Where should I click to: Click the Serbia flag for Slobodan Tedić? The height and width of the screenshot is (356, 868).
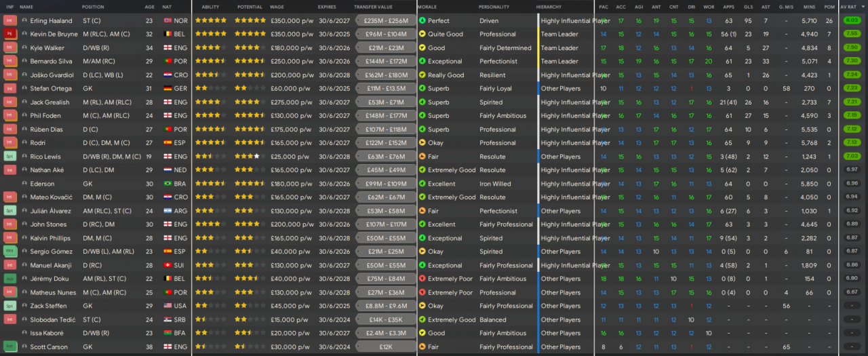click(x=167, y=319)
